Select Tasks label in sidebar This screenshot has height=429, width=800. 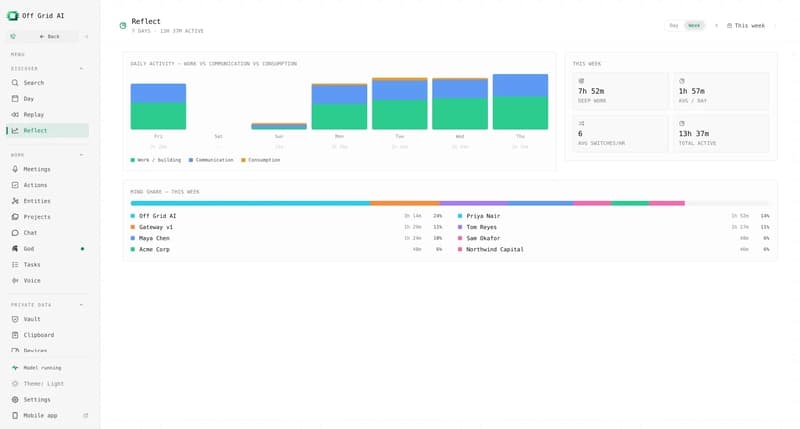coord(32,265)
